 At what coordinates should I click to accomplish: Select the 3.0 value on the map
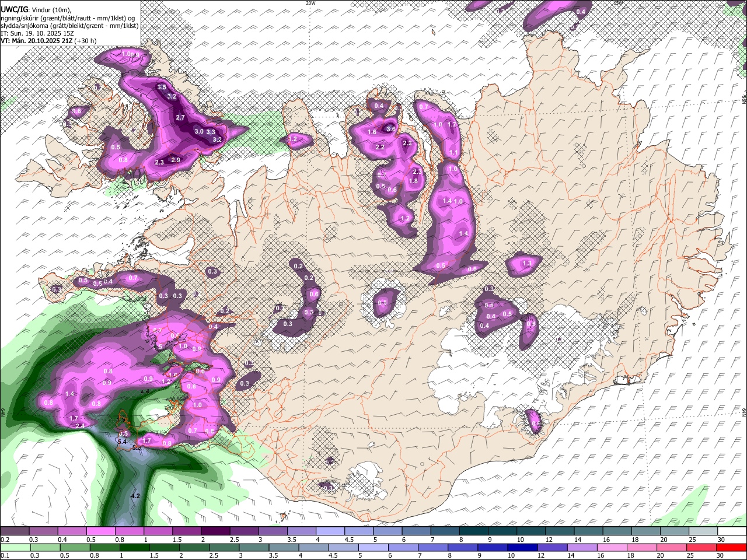click(x=199, y=131)
